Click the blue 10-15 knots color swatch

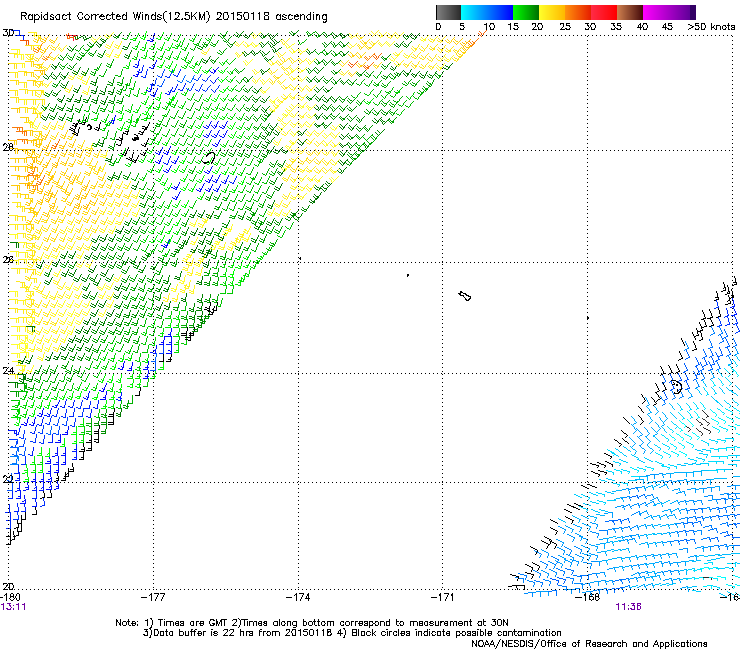pyautogui.click(x=499, y=12)
